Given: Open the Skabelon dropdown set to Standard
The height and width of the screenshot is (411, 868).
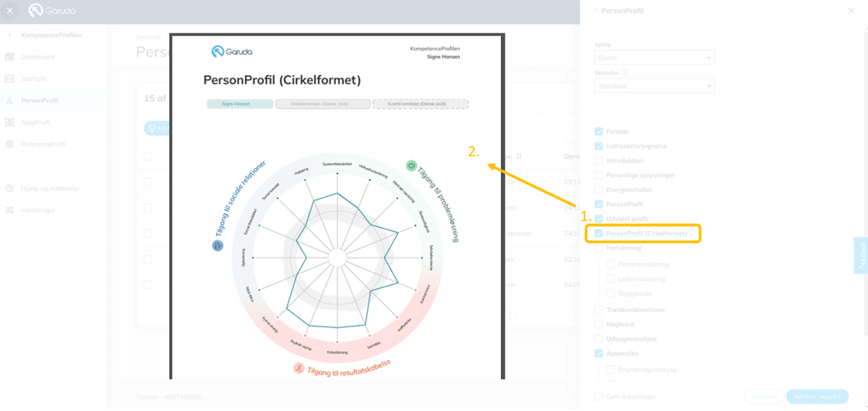Looking at the screenshot, I should [653, 86].
